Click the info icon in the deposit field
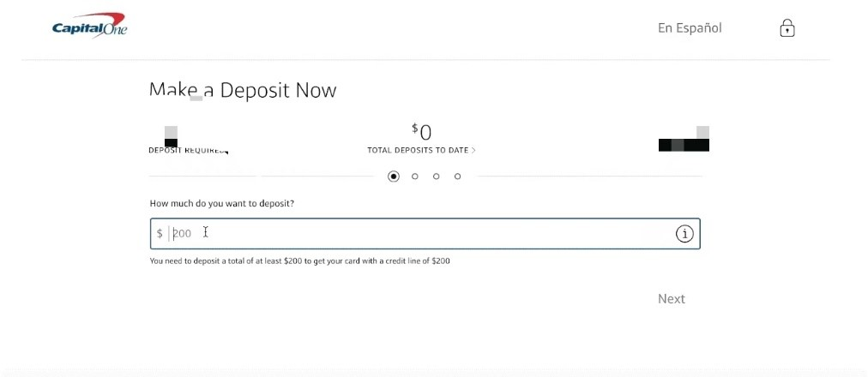 (x=684, y=234)
